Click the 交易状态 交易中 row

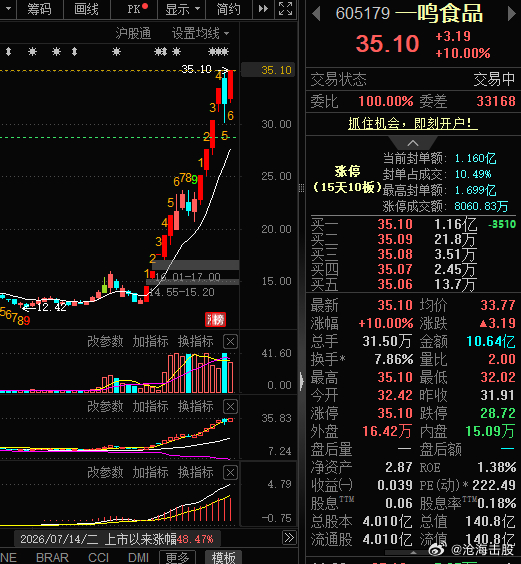pyautogui.click(x=413, y=79)
